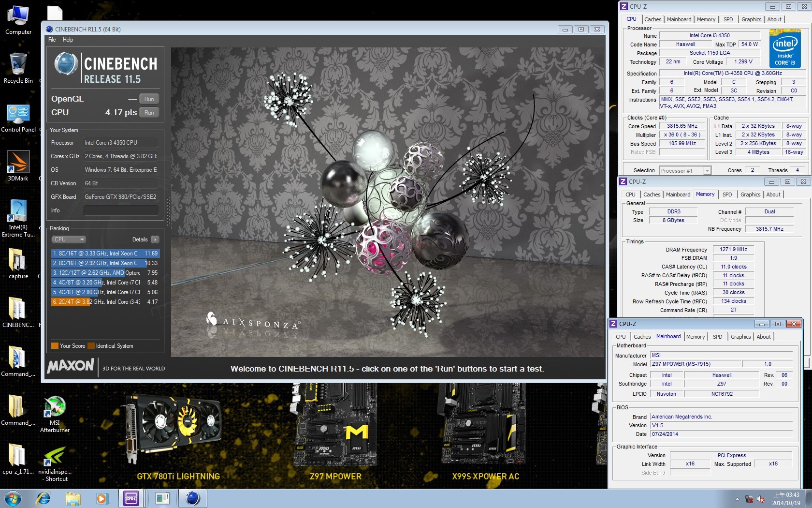This screenshot has height=508, width=812.
Task: Launch nvidiaInspector shortcut on desktop
Action: (55, 464)
